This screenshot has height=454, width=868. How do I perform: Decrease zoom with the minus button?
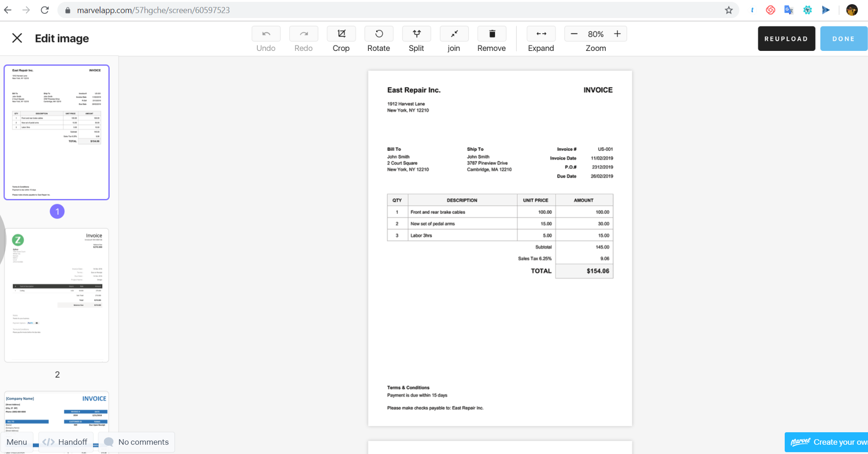coord(574,34)
